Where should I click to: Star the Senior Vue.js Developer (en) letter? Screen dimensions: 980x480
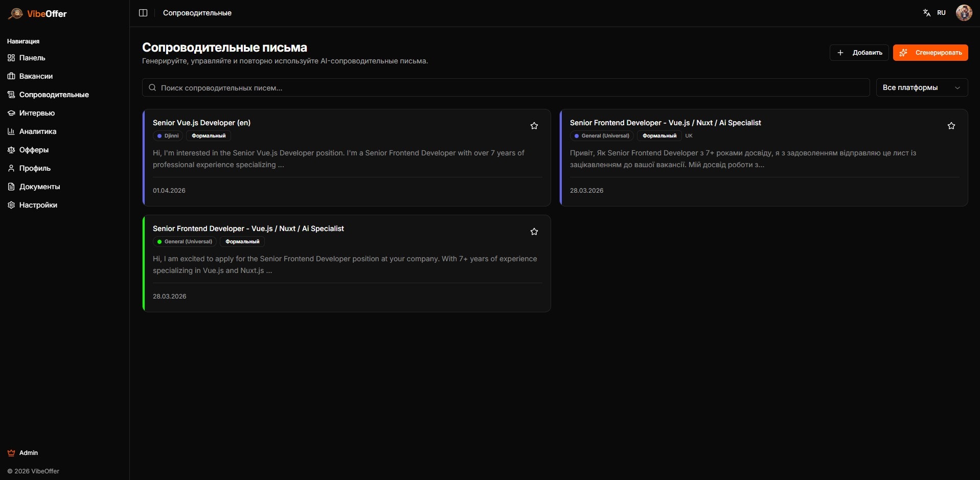click(x=534, y=126)
